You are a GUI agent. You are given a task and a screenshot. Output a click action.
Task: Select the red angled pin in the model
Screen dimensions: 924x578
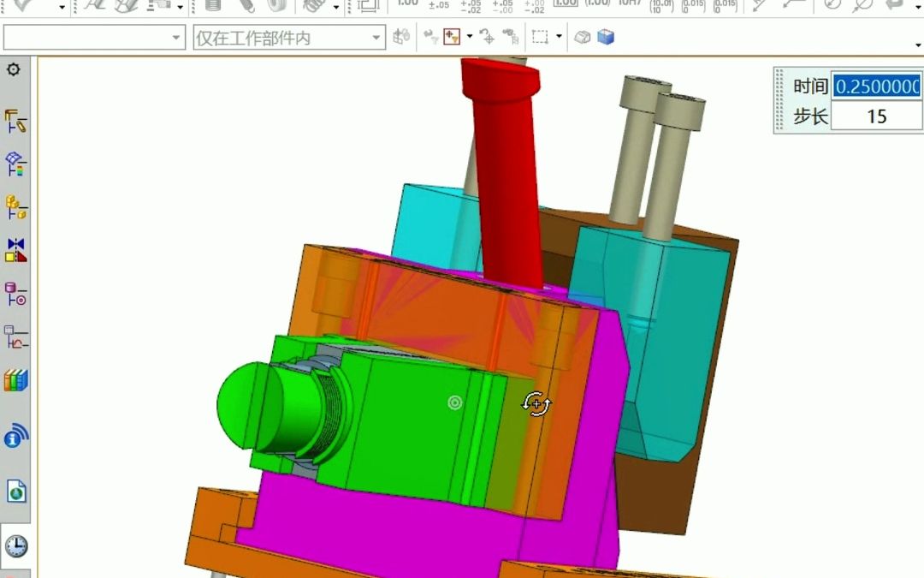(x=508, y=177)
